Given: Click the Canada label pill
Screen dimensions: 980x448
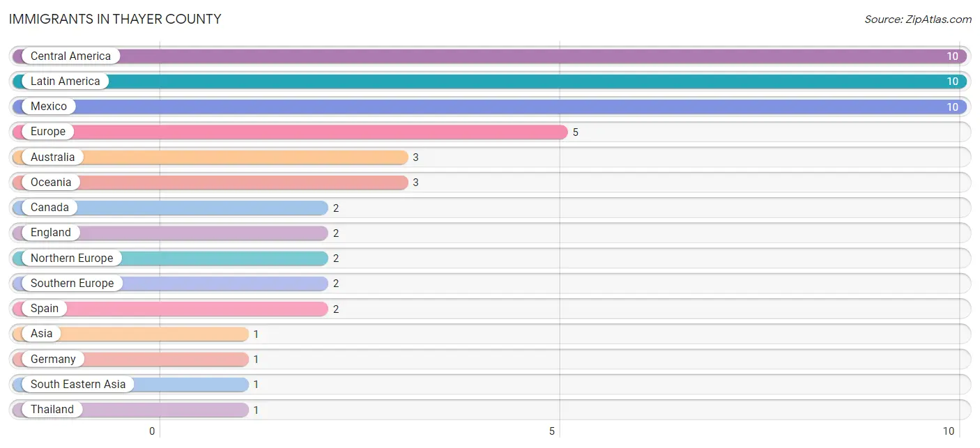Looking at the screenshot, I should (49, 208).
